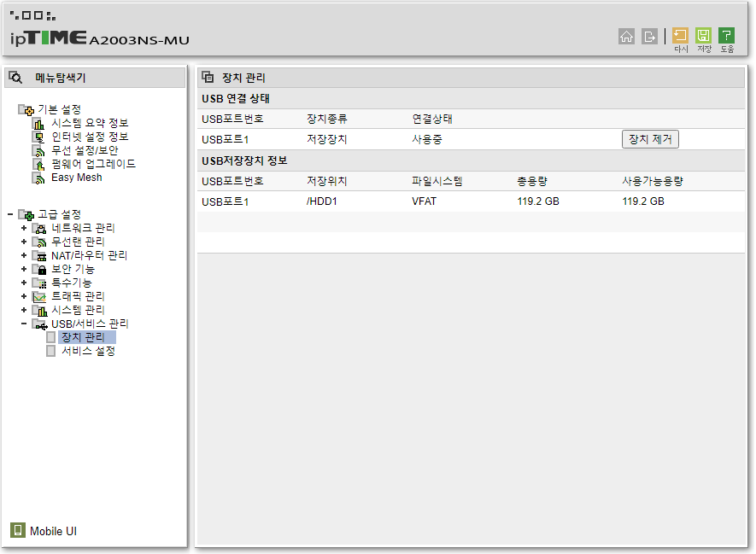Viewport: 756px width, 554px height.
Task: Click the NAT/라우터 관리 icon
Action: (39, 256)
